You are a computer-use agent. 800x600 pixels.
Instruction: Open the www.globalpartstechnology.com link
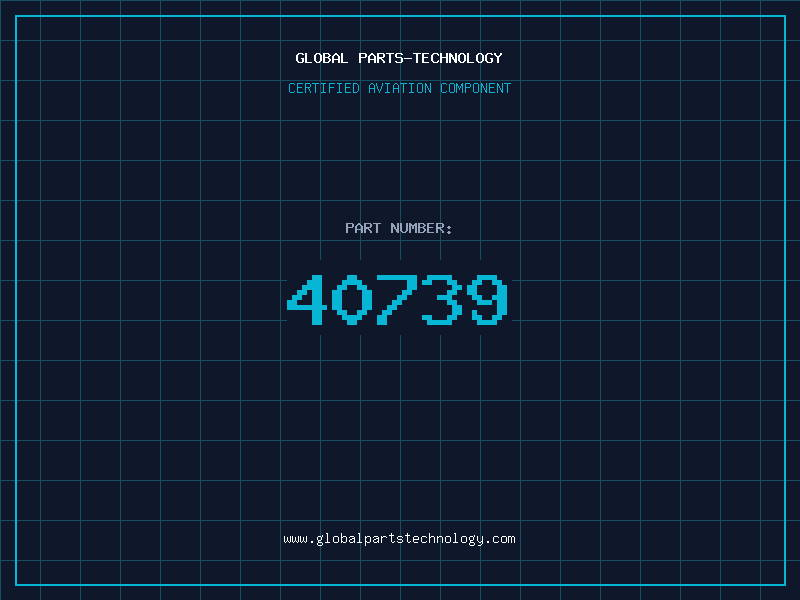[399, 539]
